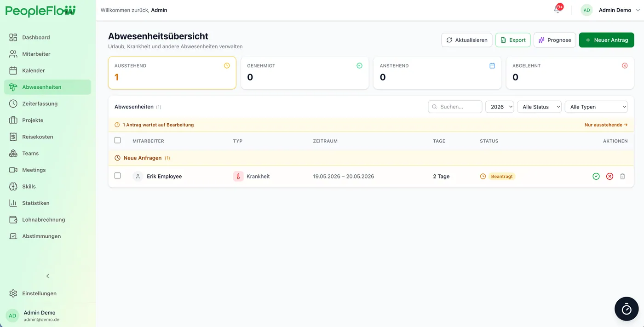Screen dimensions: 644x327
Task: Open Einstellungen settings
Action: click(48, 293)
